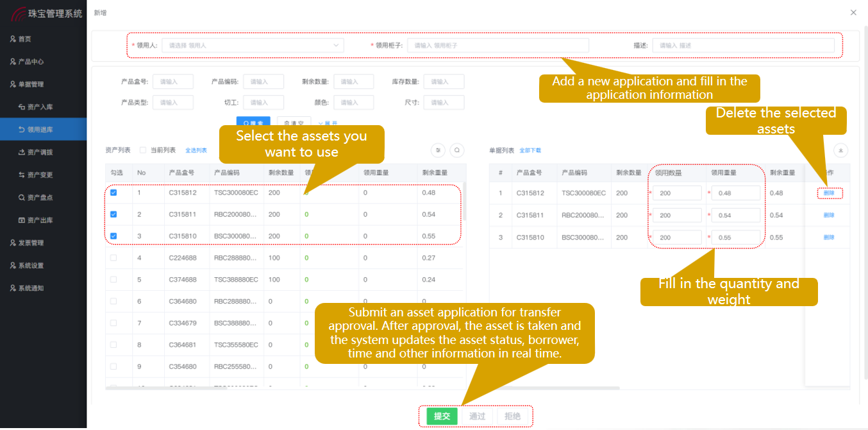868x430 pixels.
Task: Click the 首页 sidebar icon
Action: coord(13,39)
